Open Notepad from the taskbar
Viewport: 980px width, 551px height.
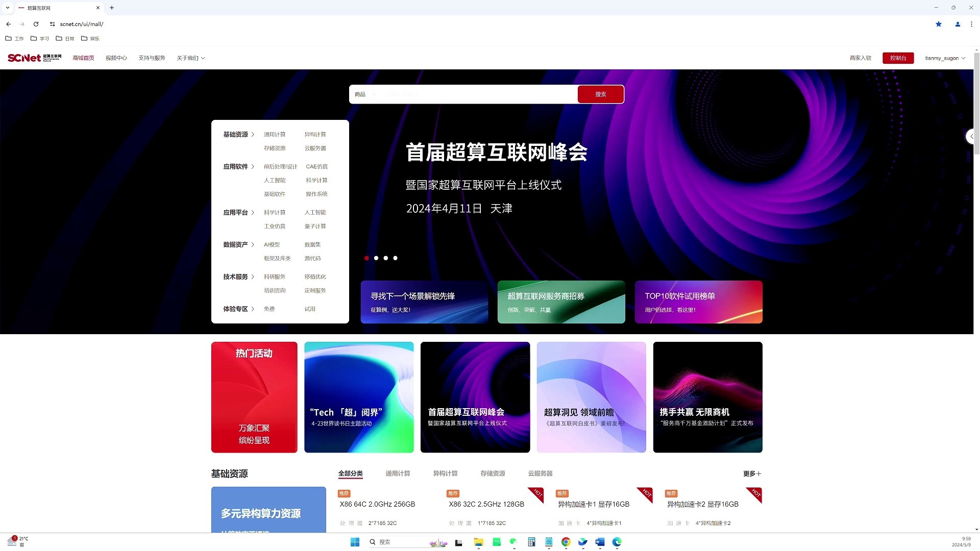coord(549,542)
